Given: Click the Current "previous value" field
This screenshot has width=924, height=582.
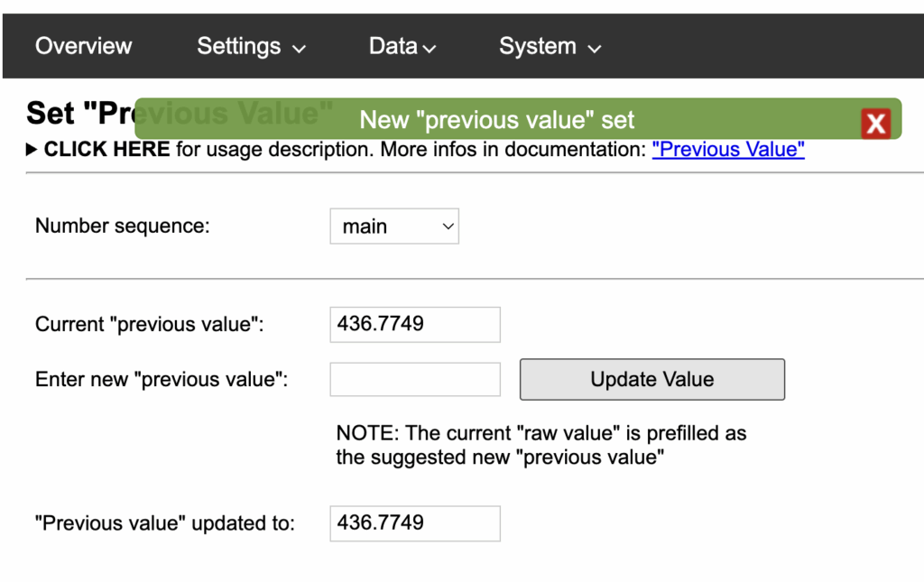Looking at the screenshot, I should click(415, 324).
